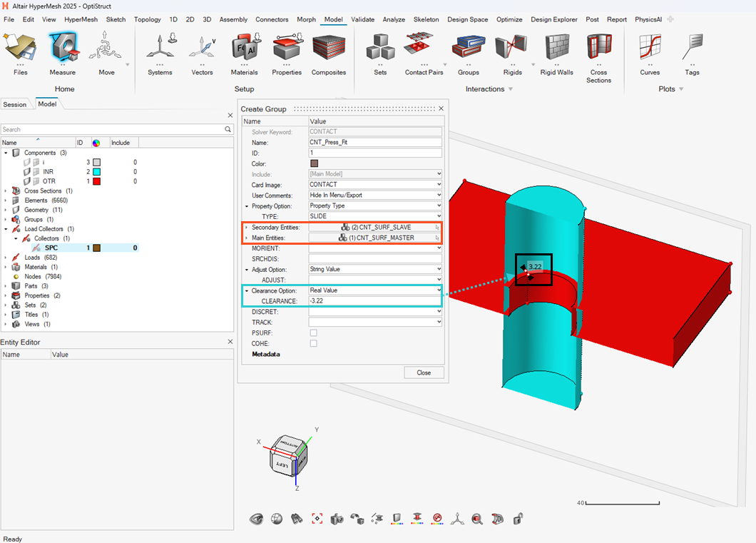Switch to the Session tab
The height and width of the screenshot is (543, 756).
(x=15, y=104)
